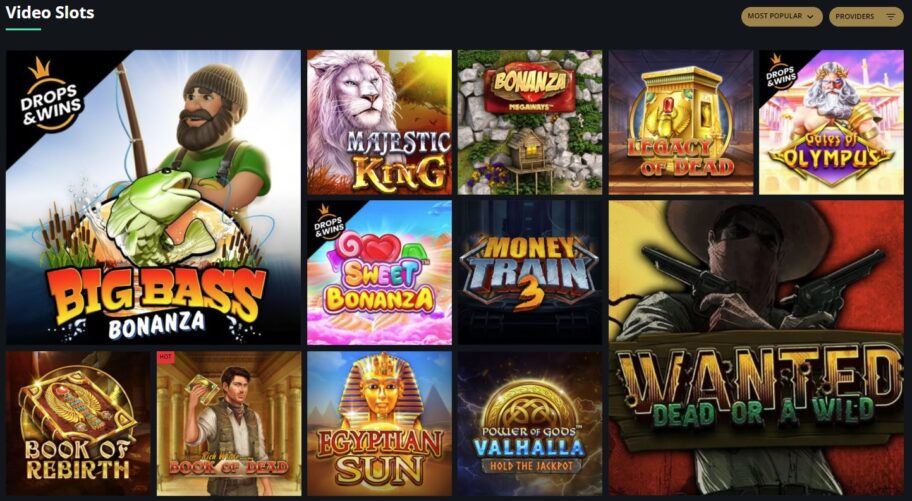Click the chevron arrow beside Most Popular
912x501 pixels.
click(810, 17)
